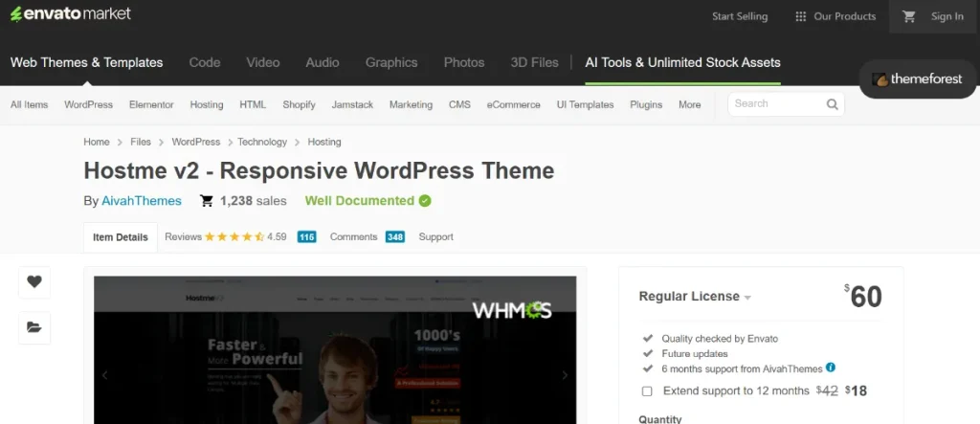Screen dimensions: 980x424
Task: Open AivahThemes author profile
Action: (x=142, y=201)
